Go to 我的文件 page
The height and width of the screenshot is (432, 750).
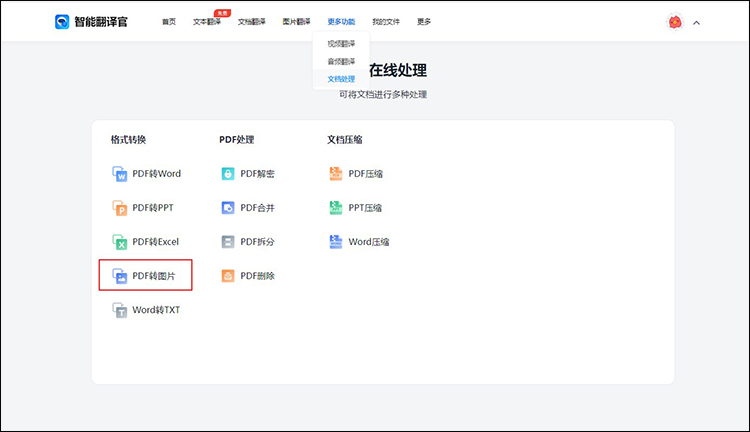coord(386,22)
